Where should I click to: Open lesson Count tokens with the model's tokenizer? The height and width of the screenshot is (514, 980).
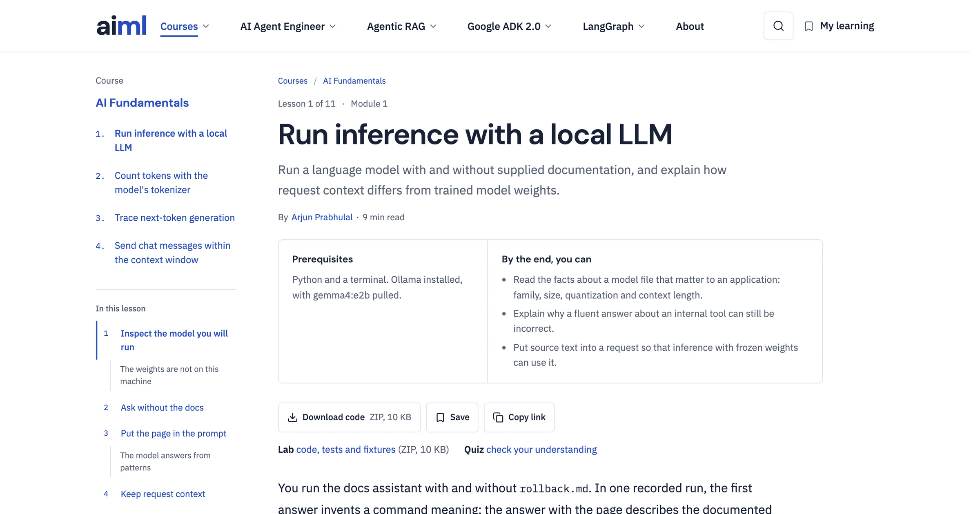pyautogui.click(x=161, y=182)
